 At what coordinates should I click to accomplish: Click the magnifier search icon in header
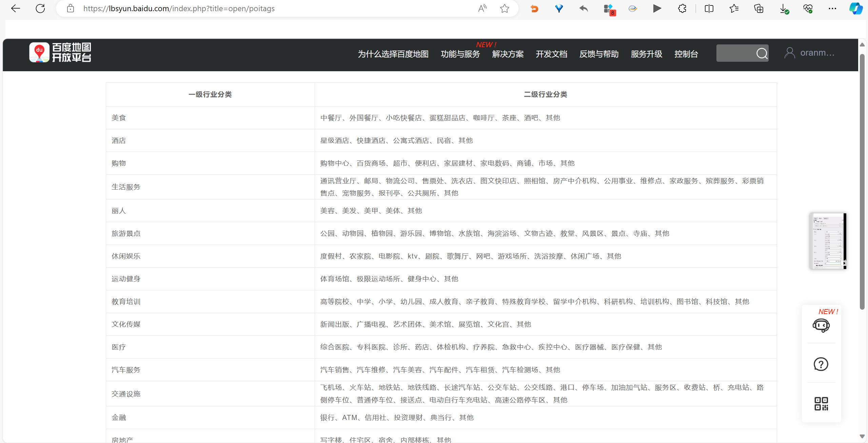(762, 53)
